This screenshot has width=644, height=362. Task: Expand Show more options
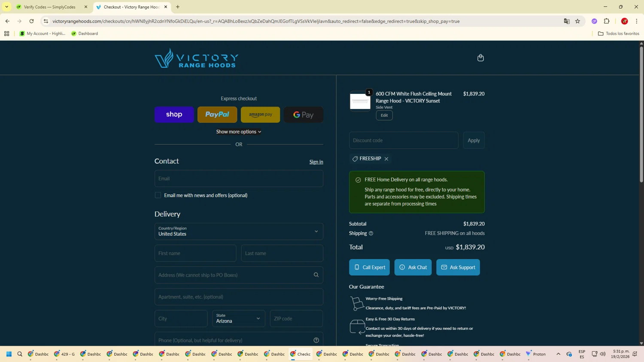coord(239,132)
